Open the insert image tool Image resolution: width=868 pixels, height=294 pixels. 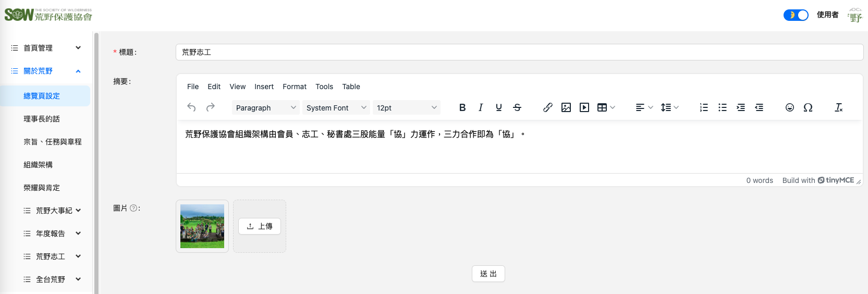[x=566, y=107]
